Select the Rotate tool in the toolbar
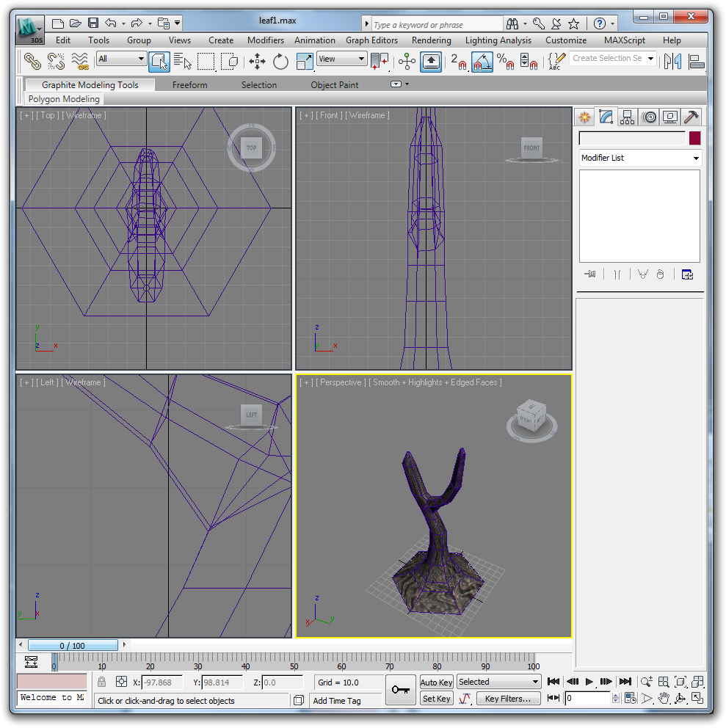The height and width of the screenshot is (728, 726). coord(280,62)
